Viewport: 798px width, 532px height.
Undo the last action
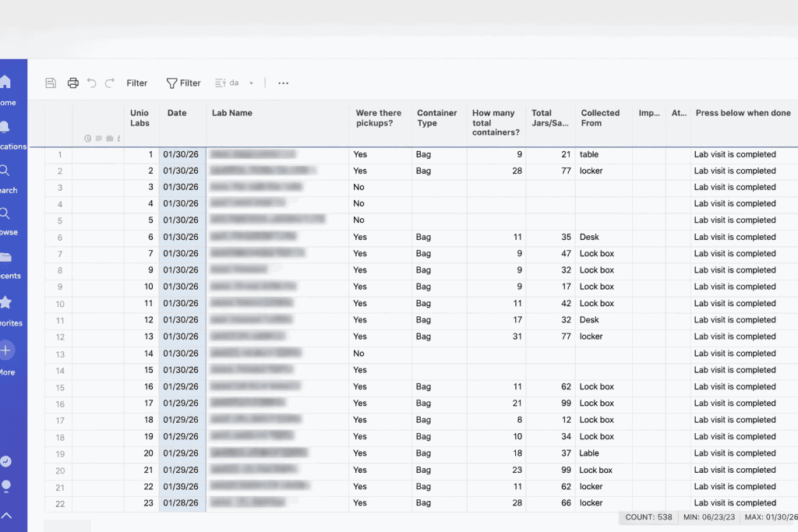click(92, 83)
